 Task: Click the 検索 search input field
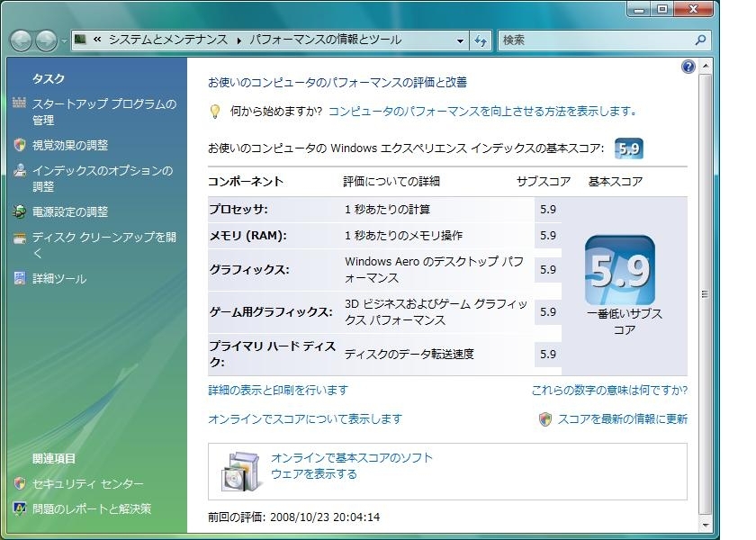pos(596,40)
